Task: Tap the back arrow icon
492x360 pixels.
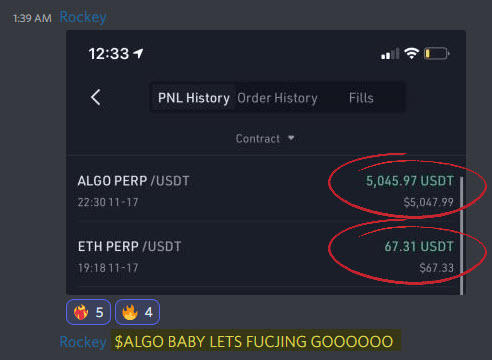Action: [96, 98]
